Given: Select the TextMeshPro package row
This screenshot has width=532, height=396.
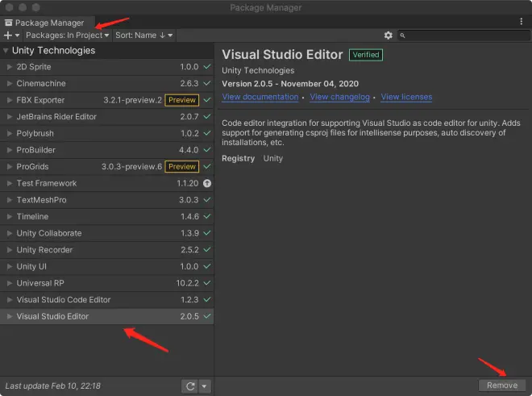Looking at the screenshot, I should [107, 200].
